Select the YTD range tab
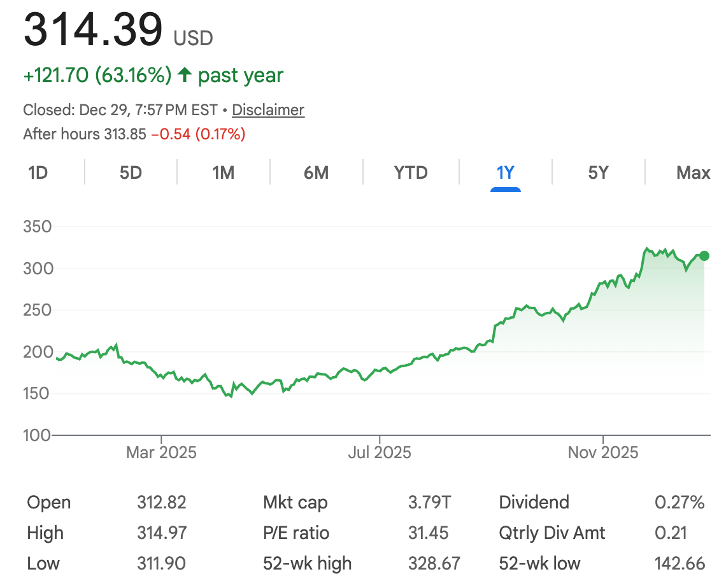The height and width of the screenshot is (588, 726). tap(411, 172)
